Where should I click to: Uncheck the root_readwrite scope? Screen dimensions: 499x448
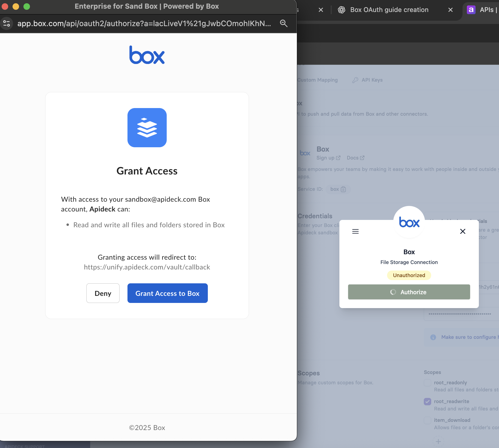[427, 401]
